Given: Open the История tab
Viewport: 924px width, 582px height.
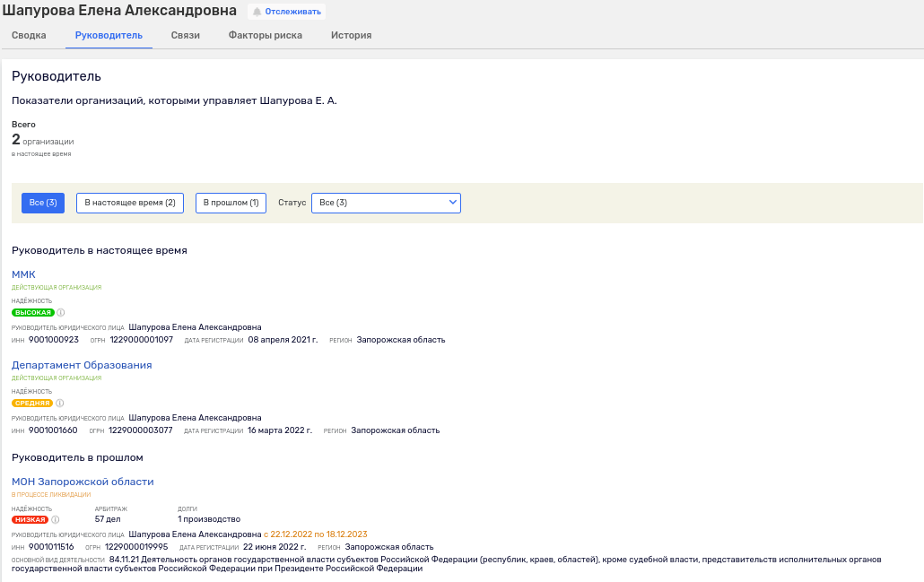Looking at the screenshot, I should coord(352,35).
